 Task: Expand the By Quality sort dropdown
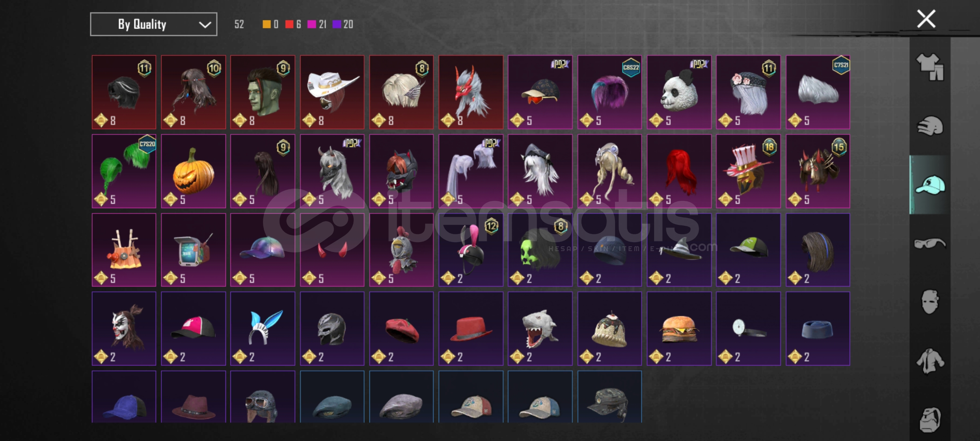154,24
